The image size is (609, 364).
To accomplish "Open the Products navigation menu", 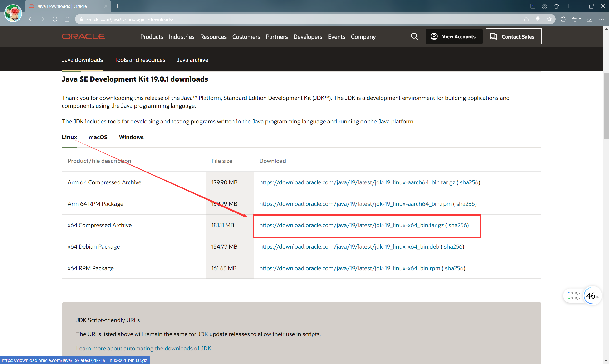I will tap(151, 37).
